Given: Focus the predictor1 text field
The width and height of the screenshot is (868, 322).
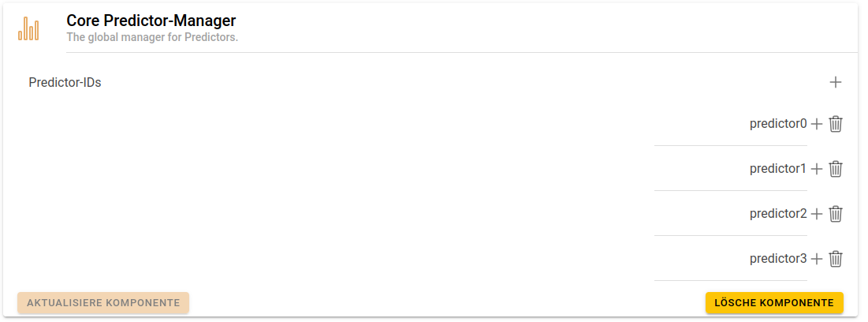Looking at the screenshot, I should tap(730, 169).
